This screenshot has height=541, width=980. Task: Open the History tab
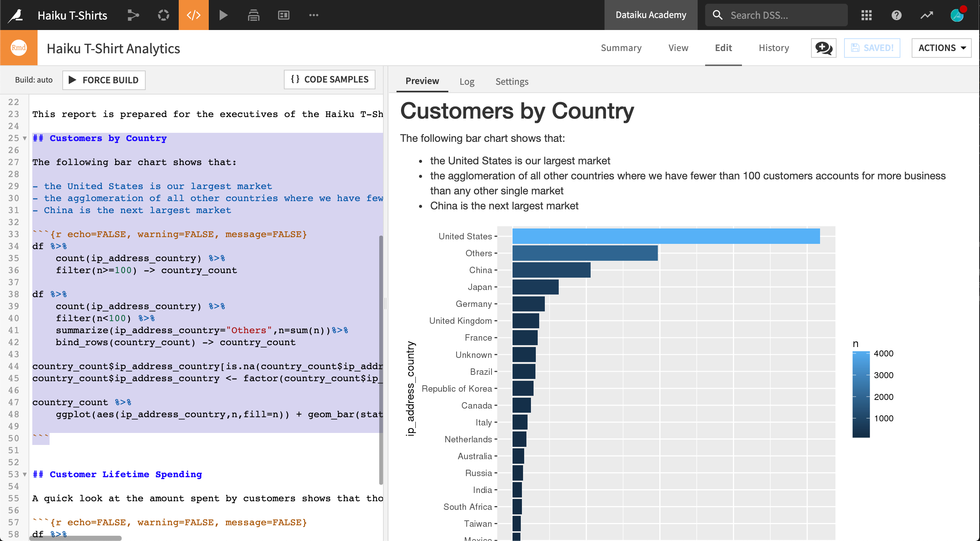click(774, 48)
